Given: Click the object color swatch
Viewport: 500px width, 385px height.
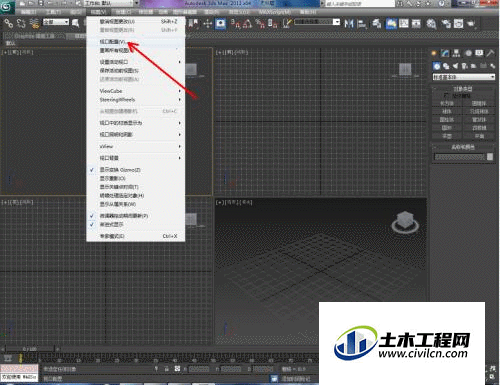Looking at the screenshot, I should [x=490, y=157].
